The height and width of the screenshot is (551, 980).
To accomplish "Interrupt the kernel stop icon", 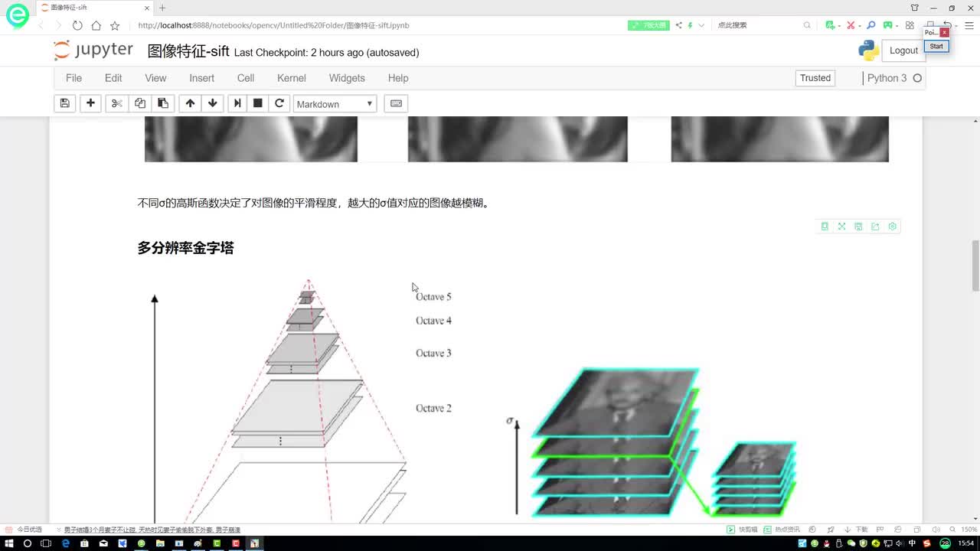I will pos(258,103).
